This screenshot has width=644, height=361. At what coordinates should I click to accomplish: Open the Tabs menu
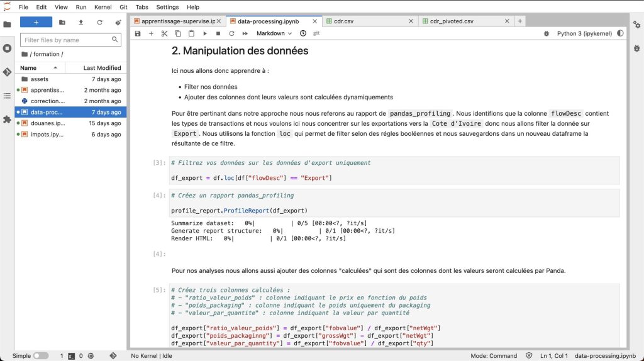click(x=142, y=7)
